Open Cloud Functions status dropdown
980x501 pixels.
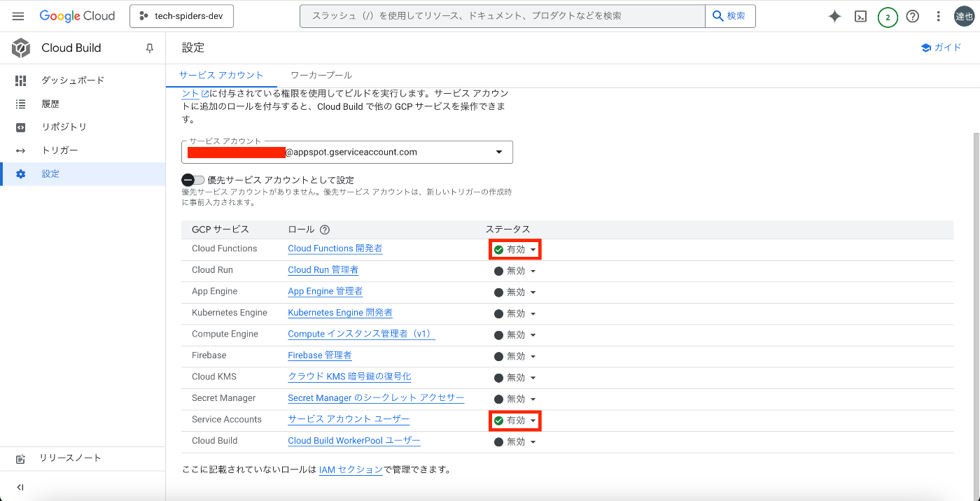515,250
